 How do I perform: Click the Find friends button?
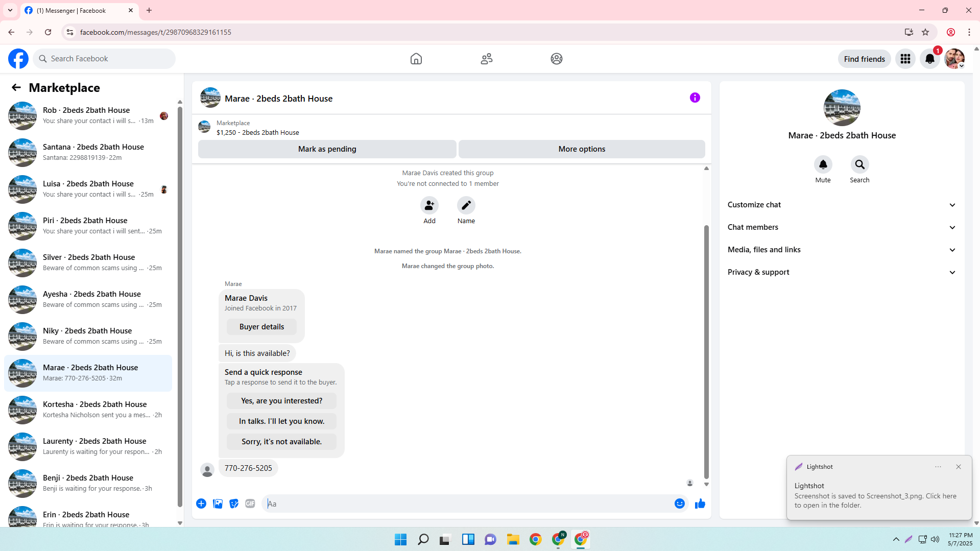coord(865,59)
